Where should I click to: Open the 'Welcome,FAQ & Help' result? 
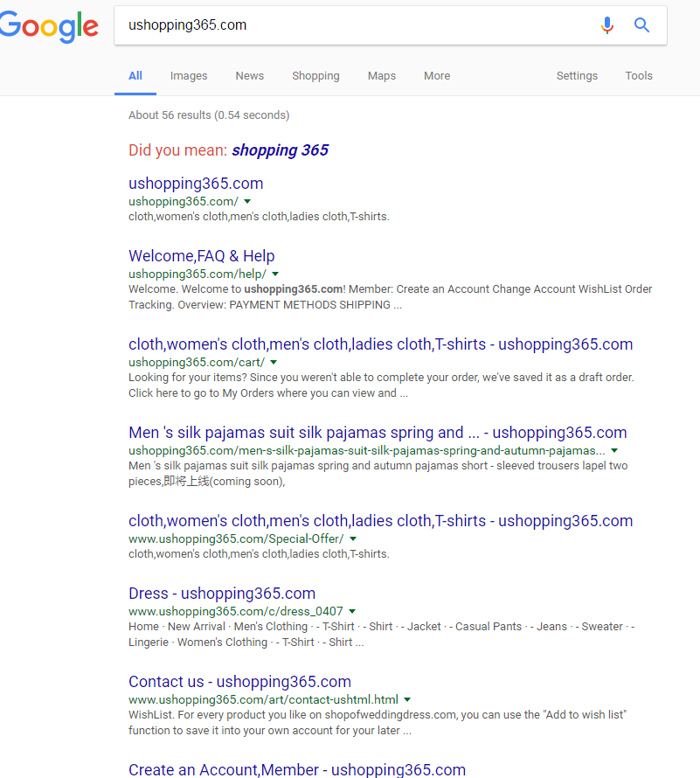pyautogui.click(x=201, y=256)
